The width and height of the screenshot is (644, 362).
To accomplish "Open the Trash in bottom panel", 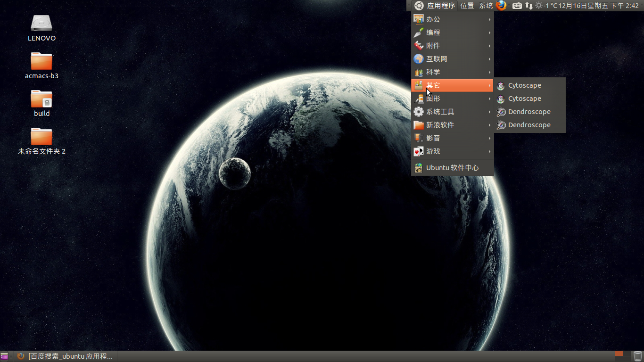I will [x=638, y=356].
